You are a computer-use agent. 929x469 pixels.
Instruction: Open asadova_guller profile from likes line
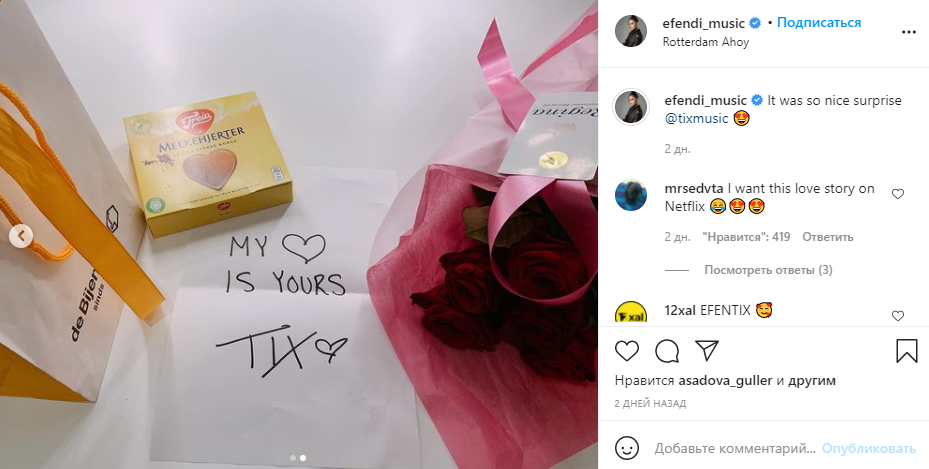coord(725,381)
